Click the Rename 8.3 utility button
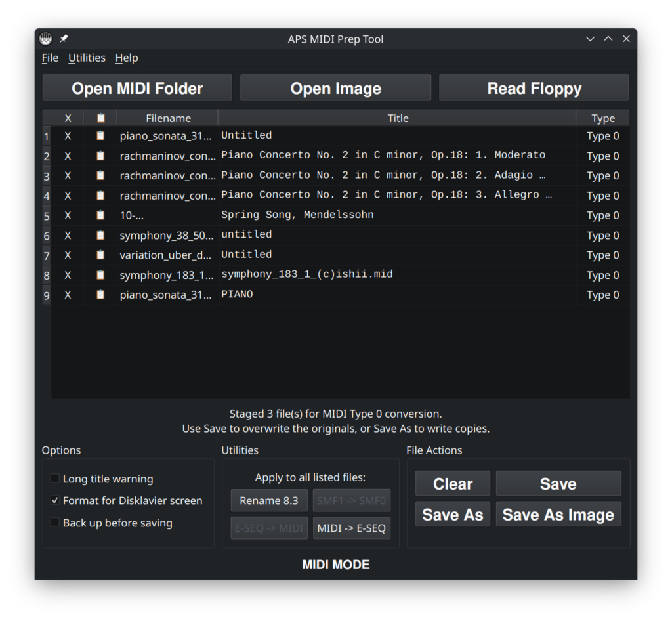Viewport: 672px width, 621px height. [x=268, y=501]
